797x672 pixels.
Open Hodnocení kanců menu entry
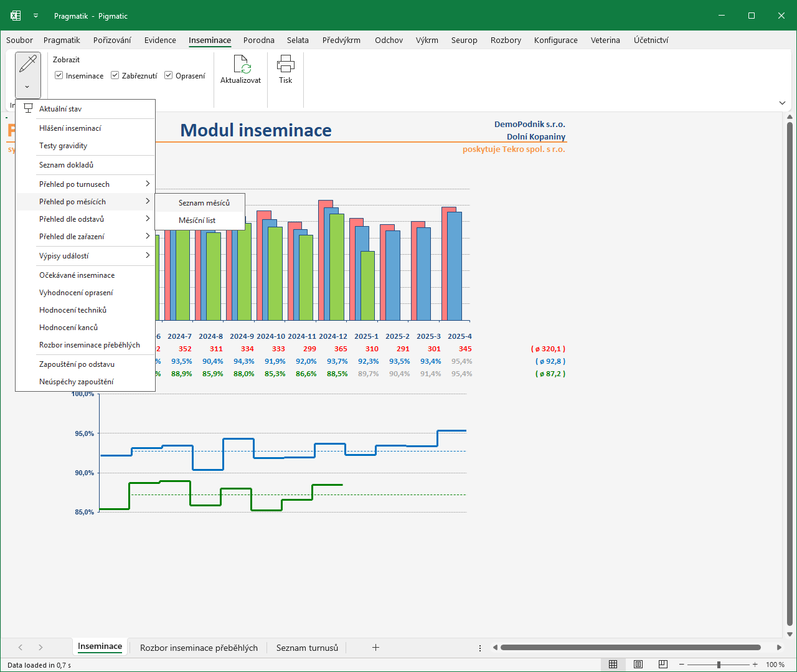[x=85, y=328]
